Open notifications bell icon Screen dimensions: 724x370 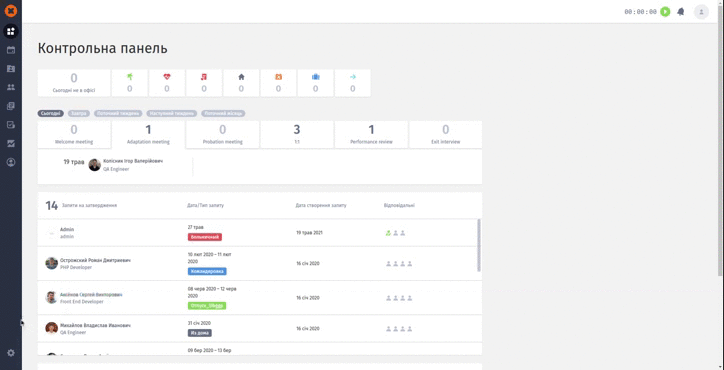(x=681, y=12)
